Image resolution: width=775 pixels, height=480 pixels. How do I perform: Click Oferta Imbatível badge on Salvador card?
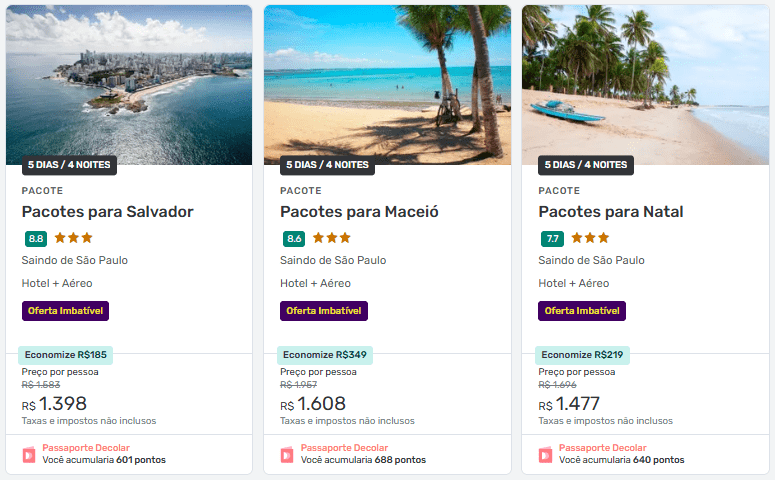tap(65, 311)
